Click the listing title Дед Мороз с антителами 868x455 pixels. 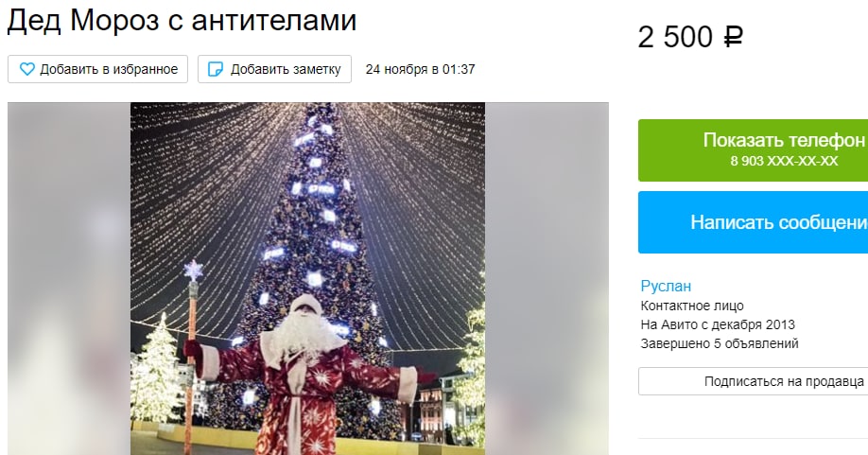click(x=182, y=20)
